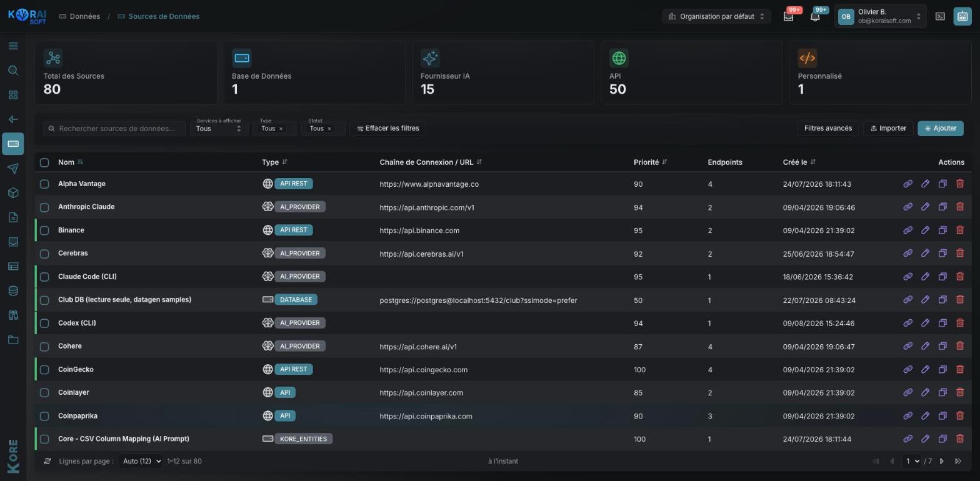980x481 pixels.
Task: Open the terminal console icon in the header
Action: click(940, 17)
